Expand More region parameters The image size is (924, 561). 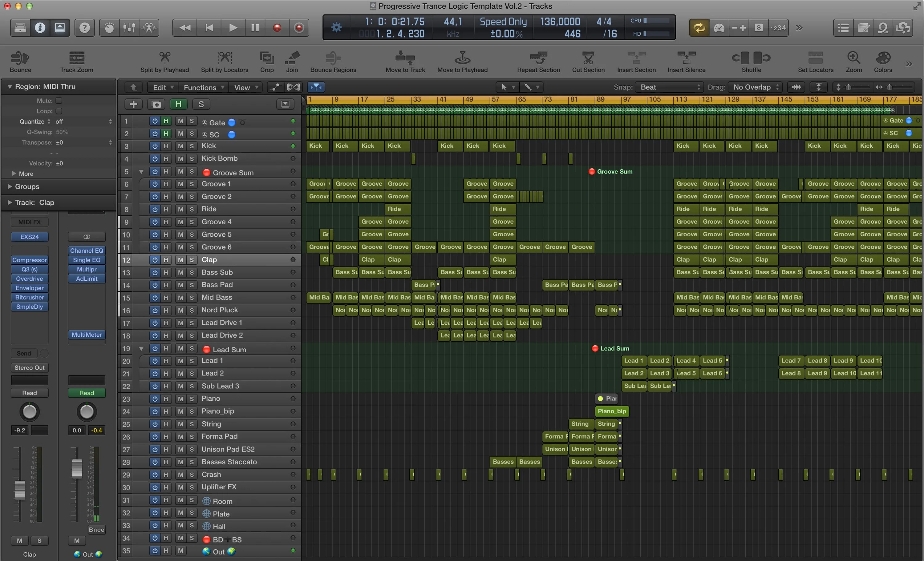pos(14,174)
